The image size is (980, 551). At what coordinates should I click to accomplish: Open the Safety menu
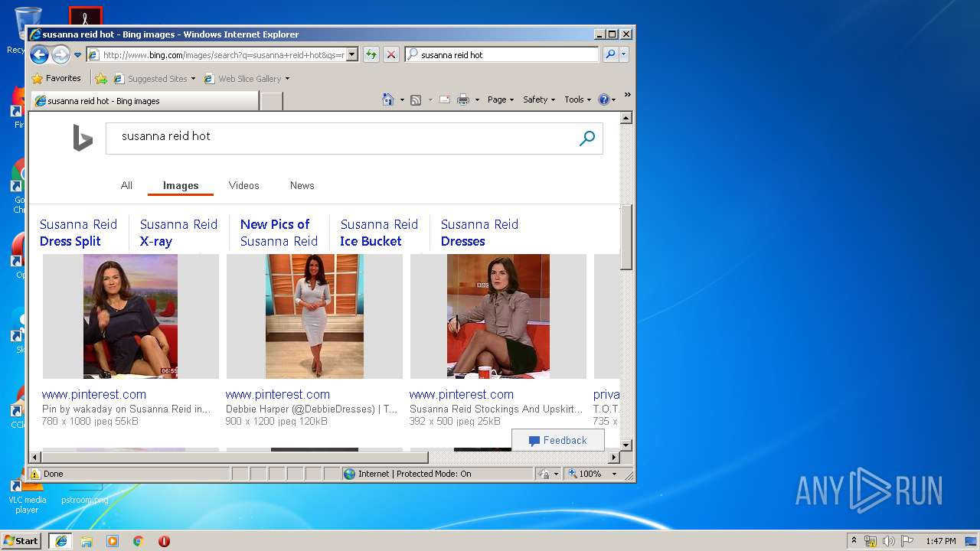(539, 99)
